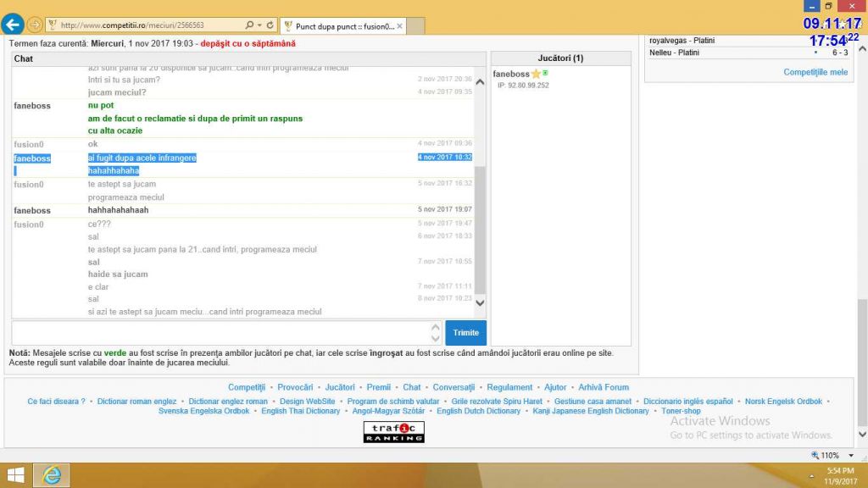
Task: Click the trafic ranking badge
Action: (x=393, y=432)
